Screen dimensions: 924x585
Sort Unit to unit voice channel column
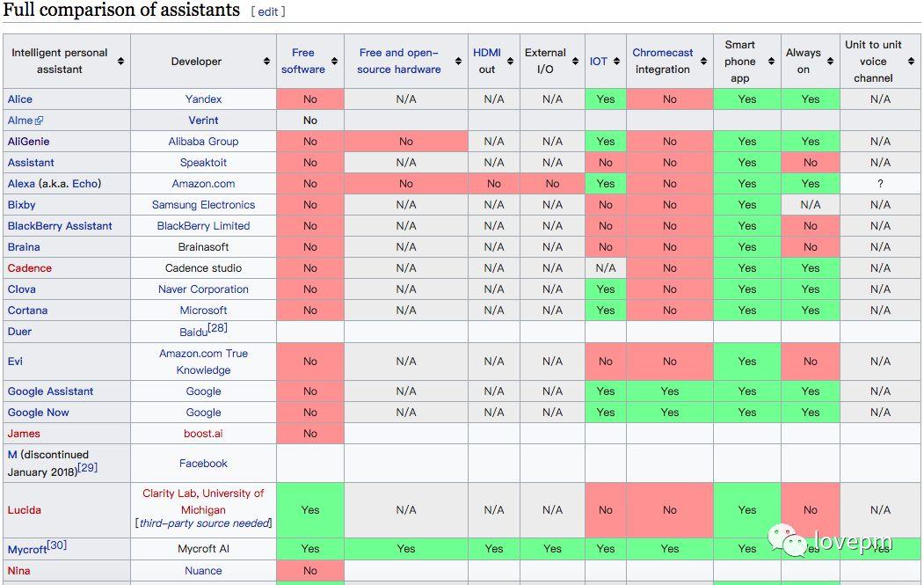tap(912, 62)
